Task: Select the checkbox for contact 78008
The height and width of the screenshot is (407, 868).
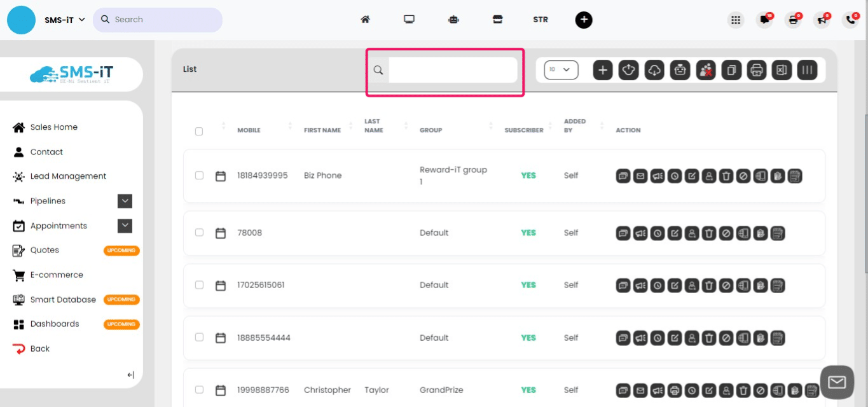Action: point(198,233)
